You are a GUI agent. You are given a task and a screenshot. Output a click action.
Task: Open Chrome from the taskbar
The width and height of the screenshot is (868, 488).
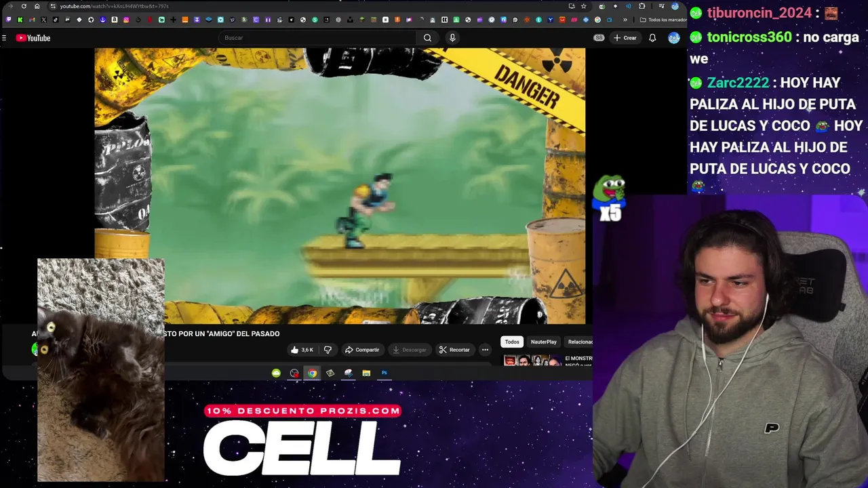(x=312, y=373)
